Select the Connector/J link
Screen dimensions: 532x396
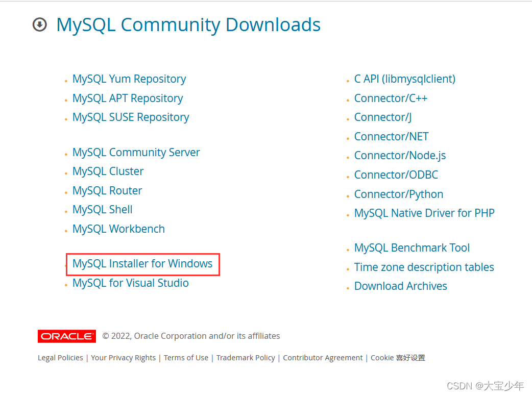coord(383,117)
